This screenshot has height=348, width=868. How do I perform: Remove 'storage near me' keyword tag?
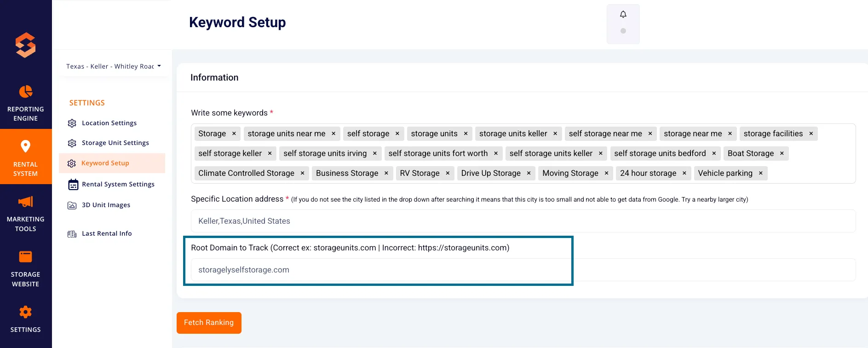click(730, 133)
